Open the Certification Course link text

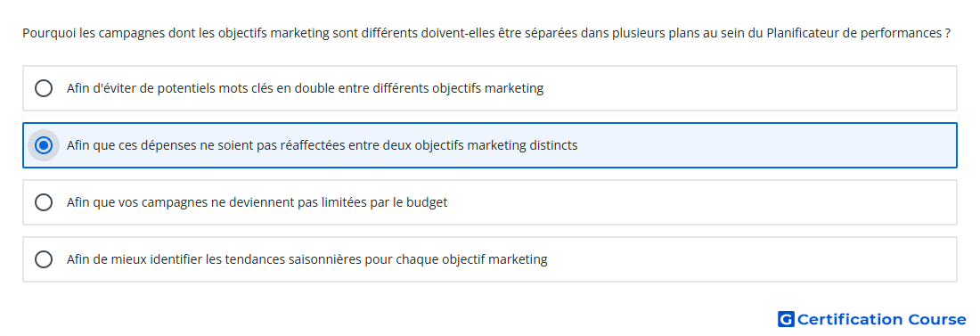pos(881,319)
